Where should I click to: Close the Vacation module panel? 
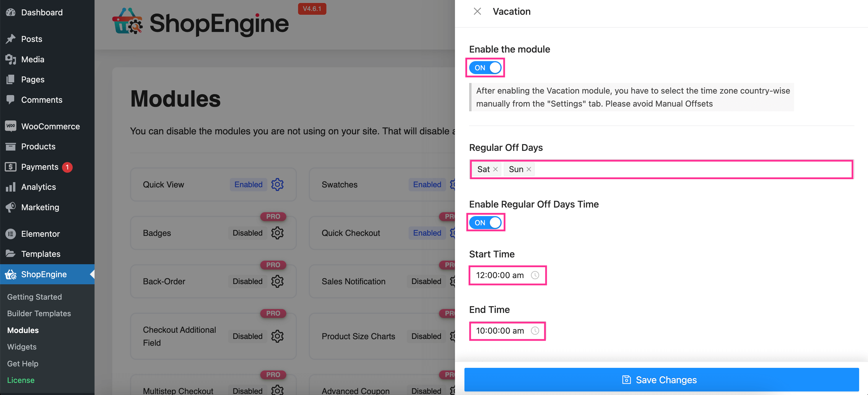point(477,11)
